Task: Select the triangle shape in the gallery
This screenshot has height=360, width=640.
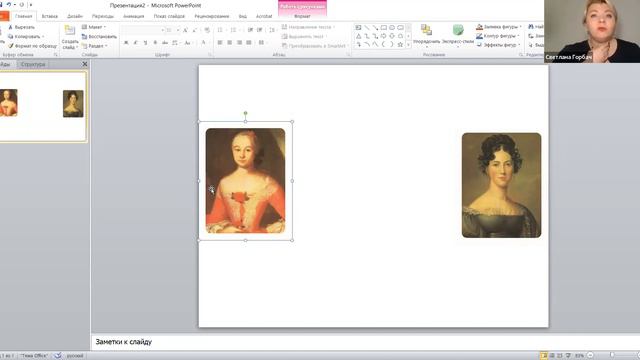Action: (x=358, y=36)
